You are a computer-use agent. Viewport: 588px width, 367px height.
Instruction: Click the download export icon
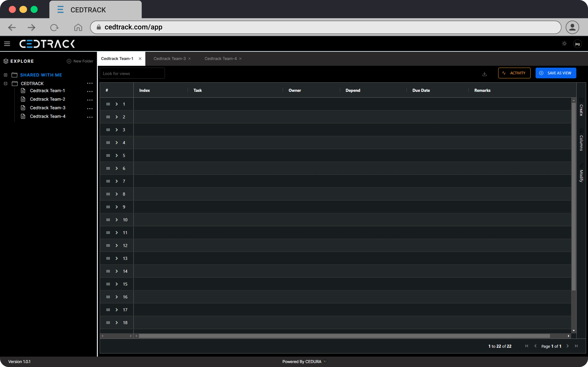[484, 74]
